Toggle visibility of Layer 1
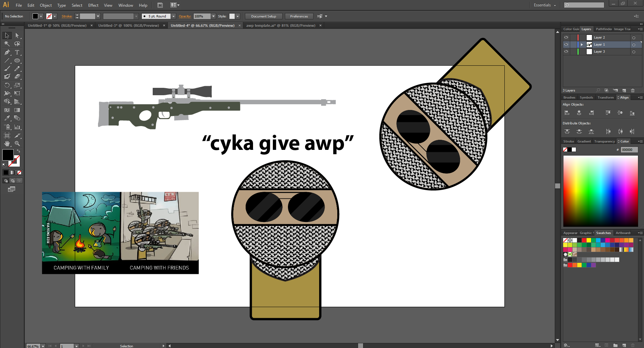This screenshot has width=644, height=348. pos(566,45)
